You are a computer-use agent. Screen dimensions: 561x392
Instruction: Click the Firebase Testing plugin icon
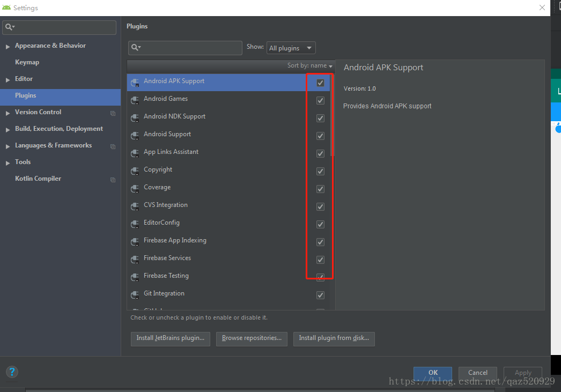point(135,277)
